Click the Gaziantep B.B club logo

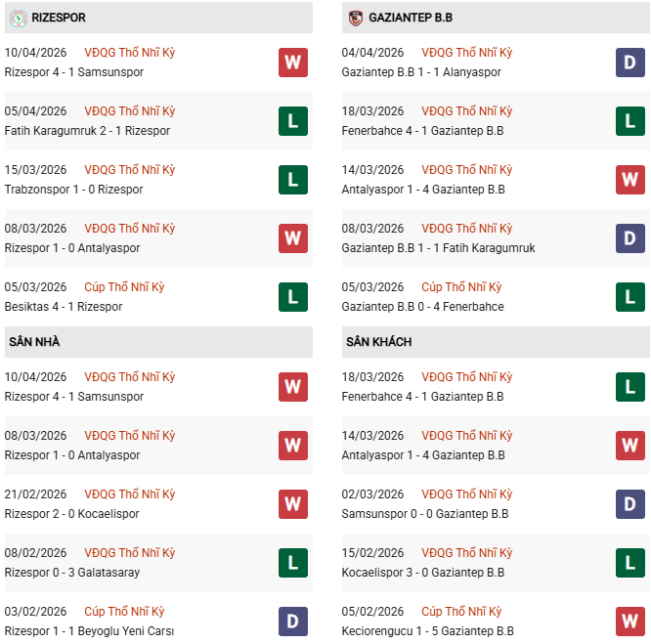tap(355, 18)
